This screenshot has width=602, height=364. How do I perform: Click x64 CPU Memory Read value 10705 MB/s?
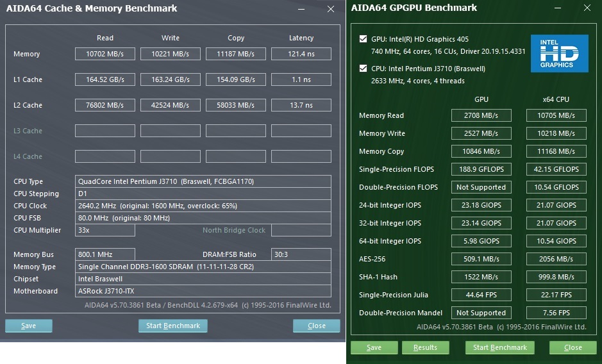click(556, 115)
